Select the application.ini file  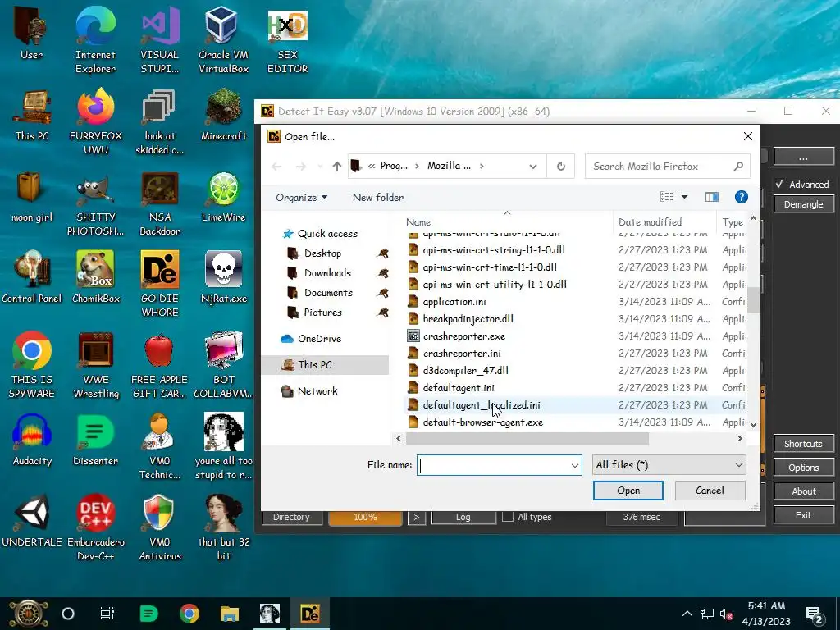pyautogui.click(x=454, y=302)
